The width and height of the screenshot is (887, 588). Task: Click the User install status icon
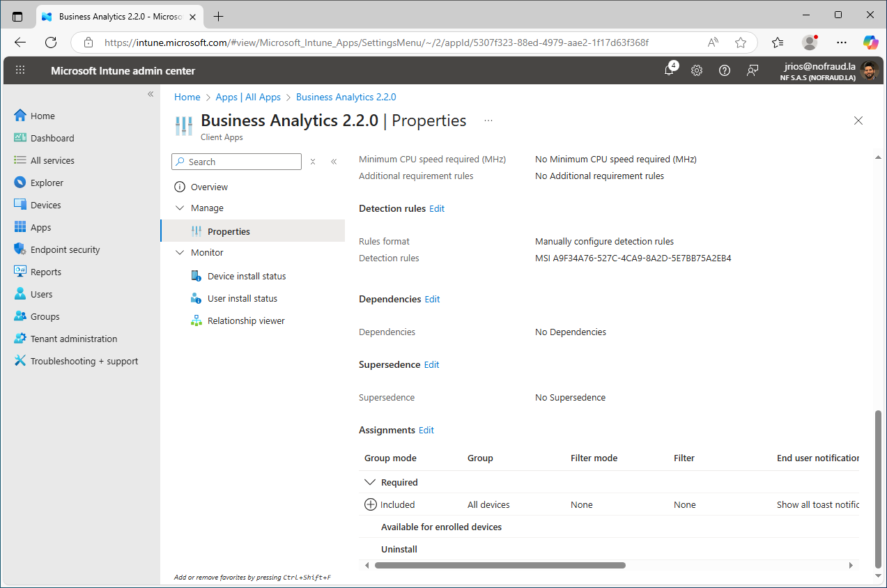[x=196, y=298]
